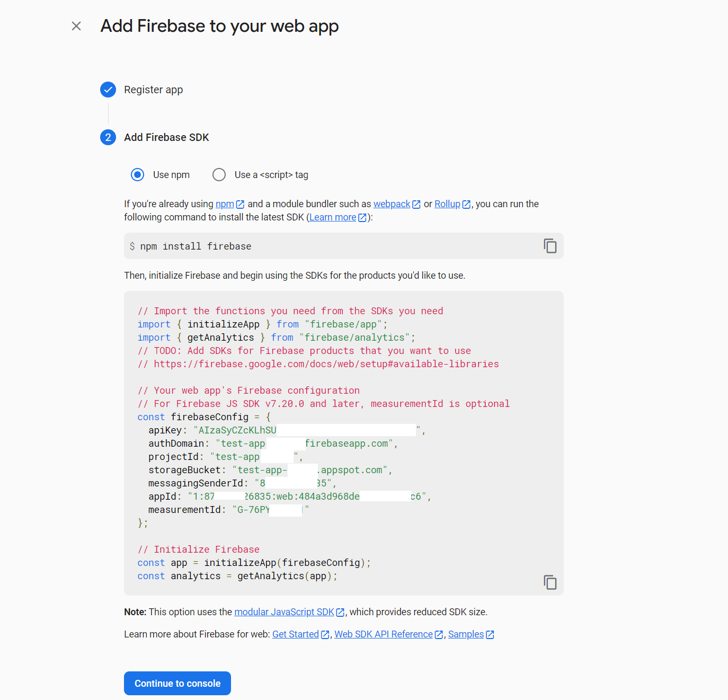
Task: Open the npm link
Action: click(225, 204)
